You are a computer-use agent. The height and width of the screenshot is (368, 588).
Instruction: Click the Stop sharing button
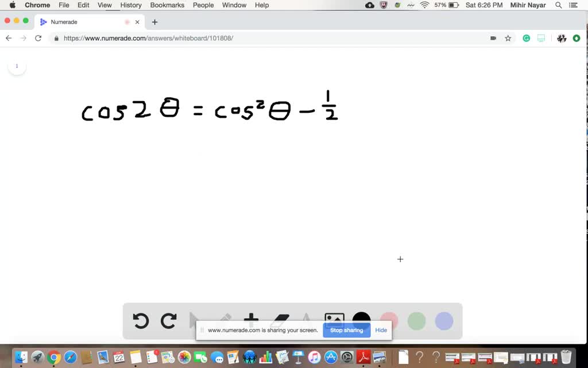pyautogui.click(x=346, y=330)
